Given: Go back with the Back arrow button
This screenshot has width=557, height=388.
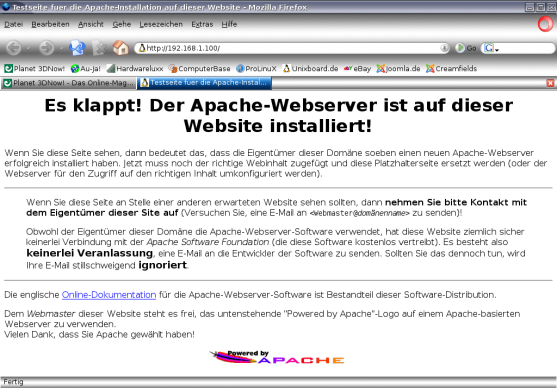Looking at the screenshot, I should [14, 48].
